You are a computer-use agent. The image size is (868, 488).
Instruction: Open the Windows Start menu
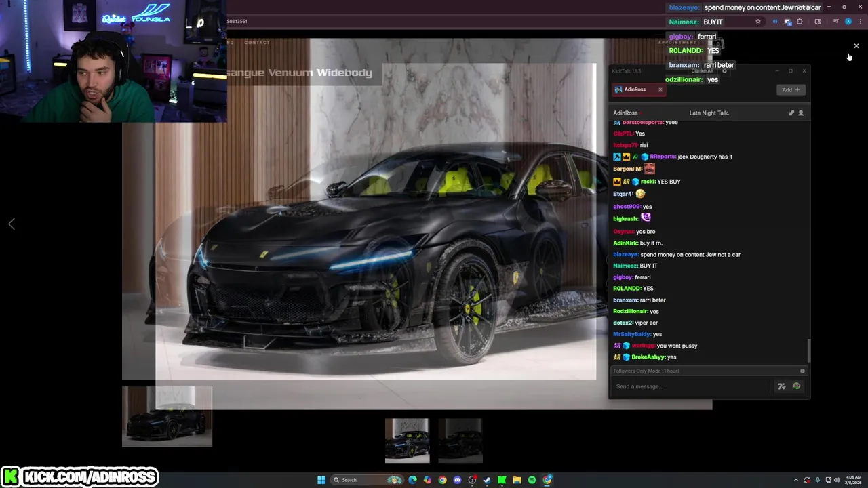pos(321,480)
